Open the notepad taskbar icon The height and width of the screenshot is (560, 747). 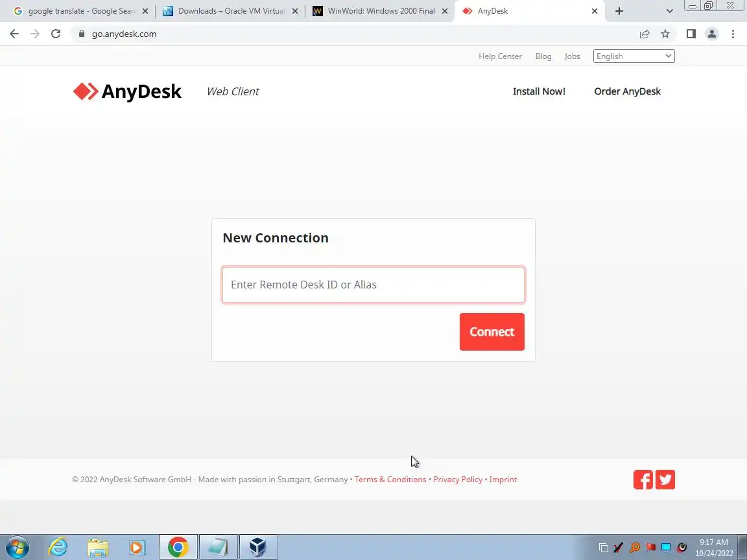coord(218,547)
